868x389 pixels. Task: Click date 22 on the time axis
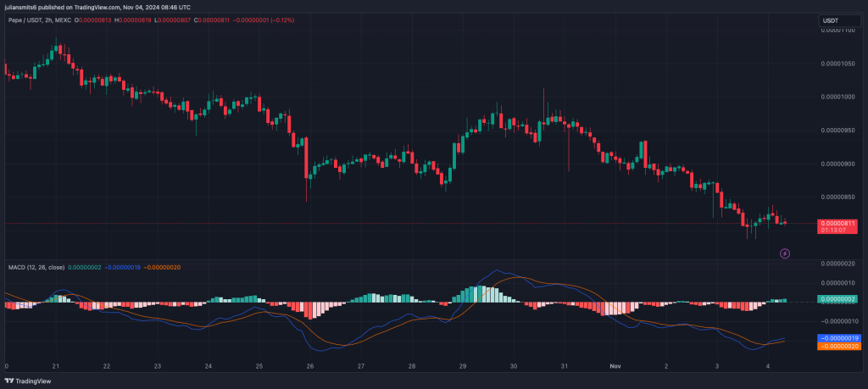[106, 366]
